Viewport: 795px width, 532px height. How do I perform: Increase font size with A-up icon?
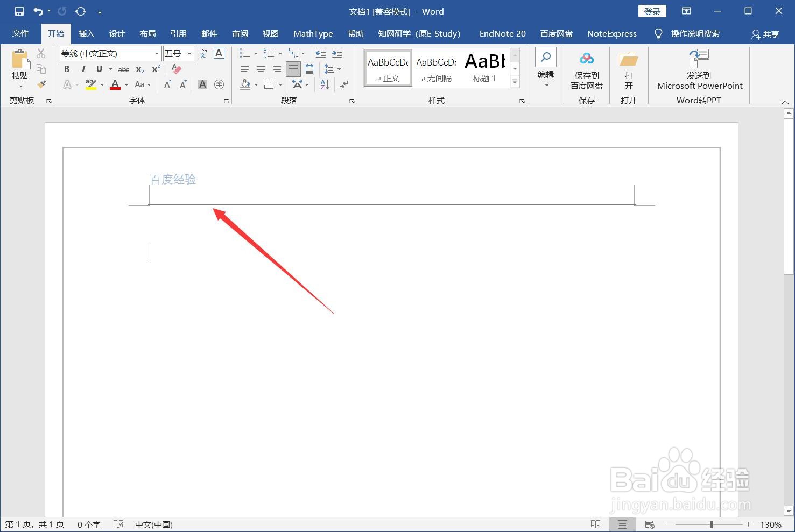tap(167, 84)
